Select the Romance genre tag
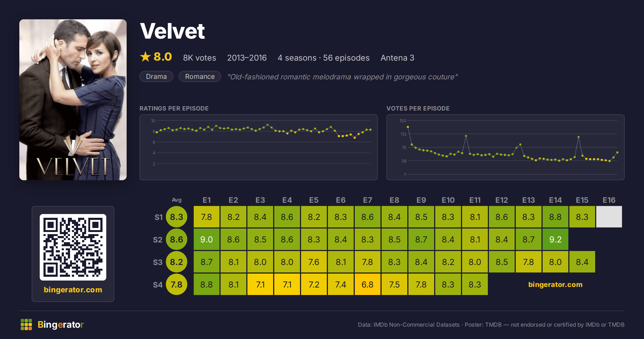Image resolution: width=644 pixels, height=339 pixels. point(200,76)
